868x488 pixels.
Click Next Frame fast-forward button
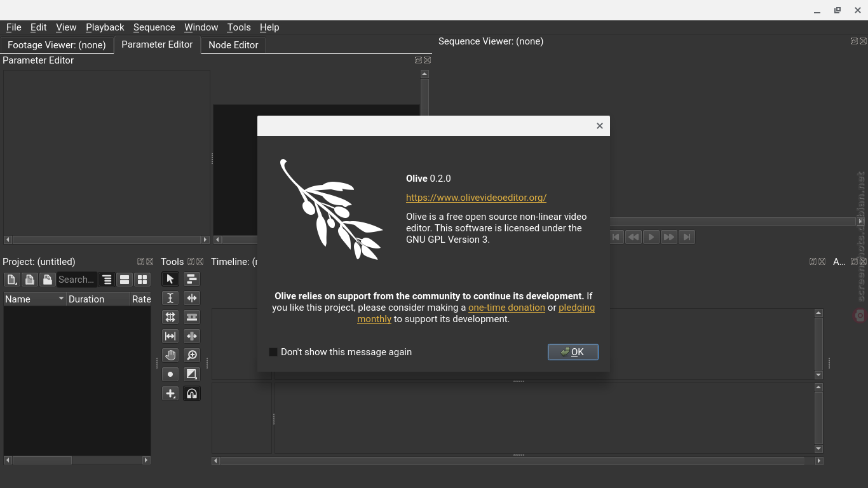pos(669,237)
